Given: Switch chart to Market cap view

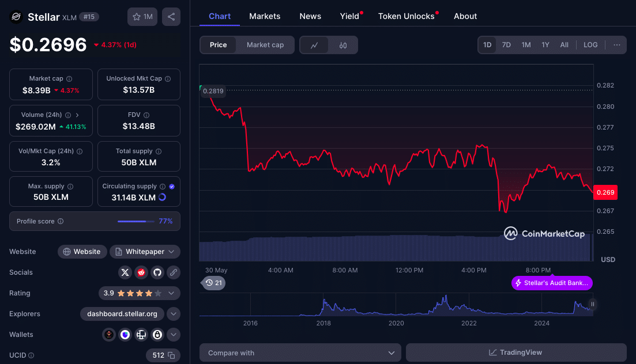Looking at the screenshot, I should pos(265,45).
